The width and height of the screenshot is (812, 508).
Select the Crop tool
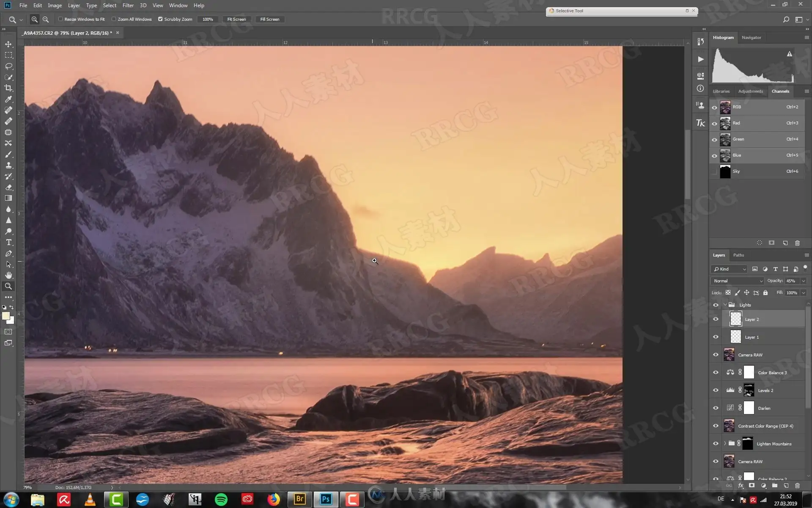click(8, 88)
